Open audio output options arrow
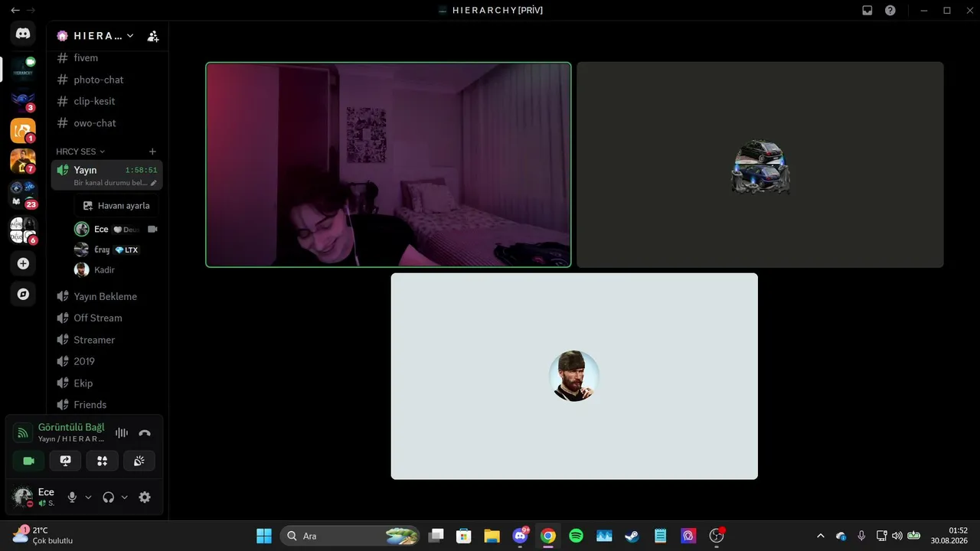 click(x=125, y=497)
